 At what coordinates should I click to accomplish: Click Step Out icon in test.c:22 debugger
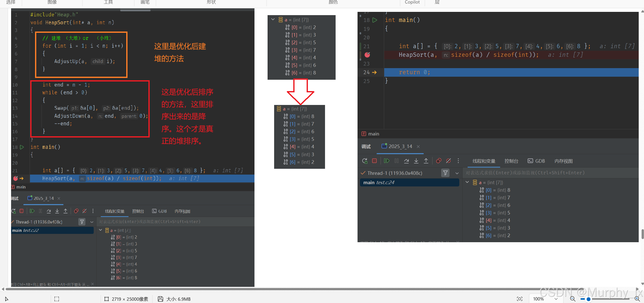tap(66, 211)
